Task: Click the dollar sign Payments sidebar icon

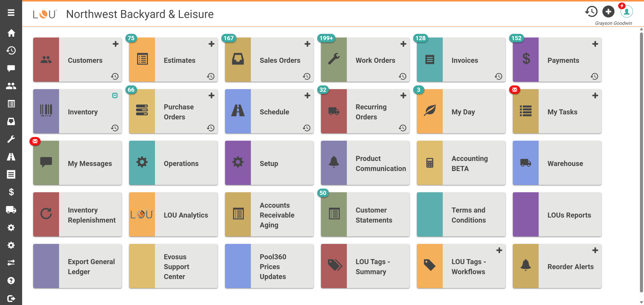Action: (11, 192)
